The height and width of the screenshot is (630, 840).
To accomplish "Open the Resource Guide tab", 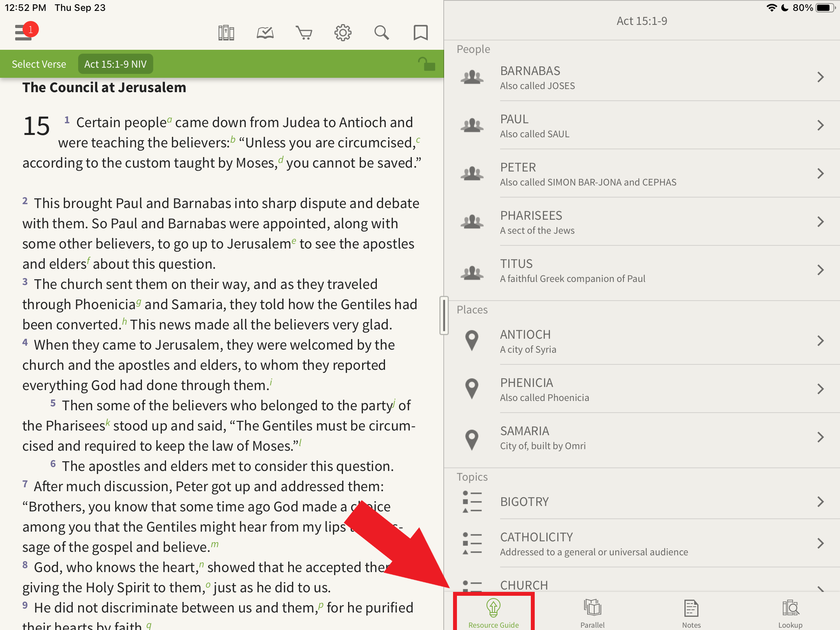I will point(493,614).
